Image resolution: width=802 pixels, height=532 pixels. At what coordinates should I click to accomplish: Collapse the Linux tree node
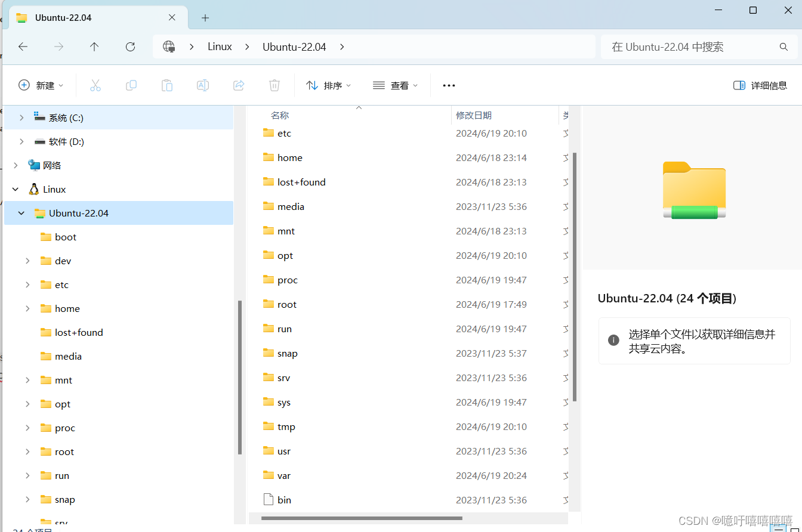pos(16,189)
